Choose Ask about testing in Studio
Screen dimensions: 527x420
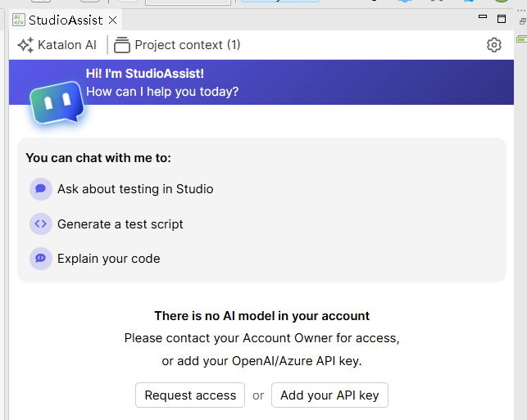135,189
